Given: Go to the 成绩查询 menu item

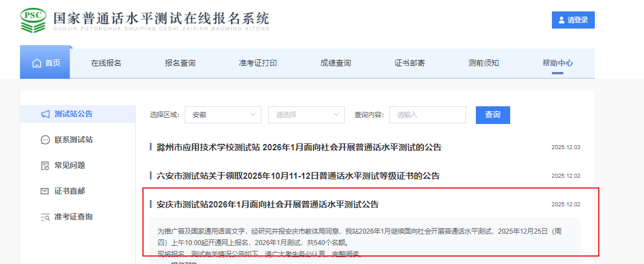Looking at the screenshot, I should coord(335,63).
